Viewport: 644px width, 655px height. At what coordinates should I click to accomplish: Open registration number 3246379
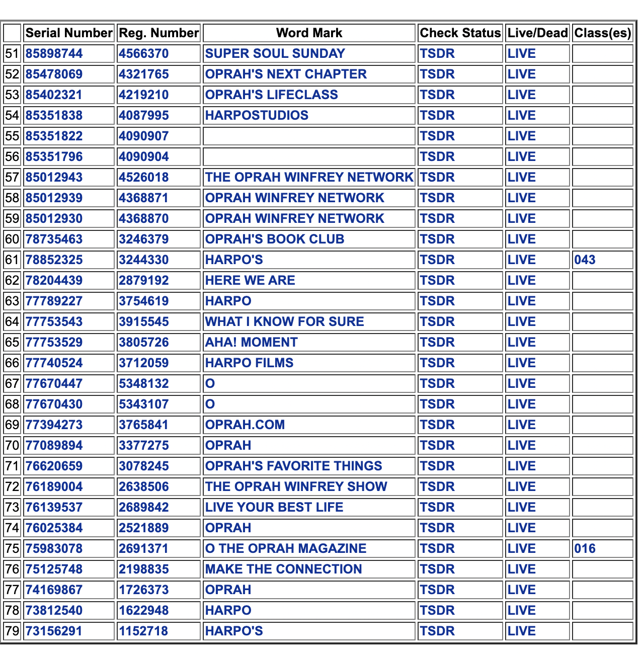(144, 239)
